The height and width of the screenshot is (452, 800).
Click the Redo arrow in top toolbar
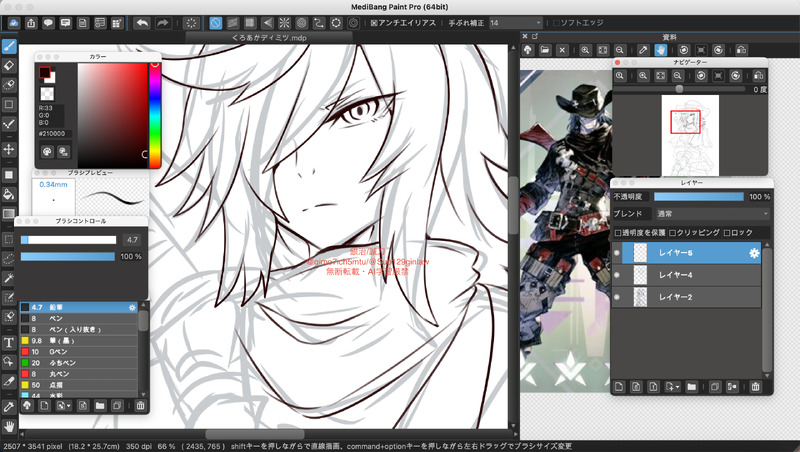click(163, 23)
